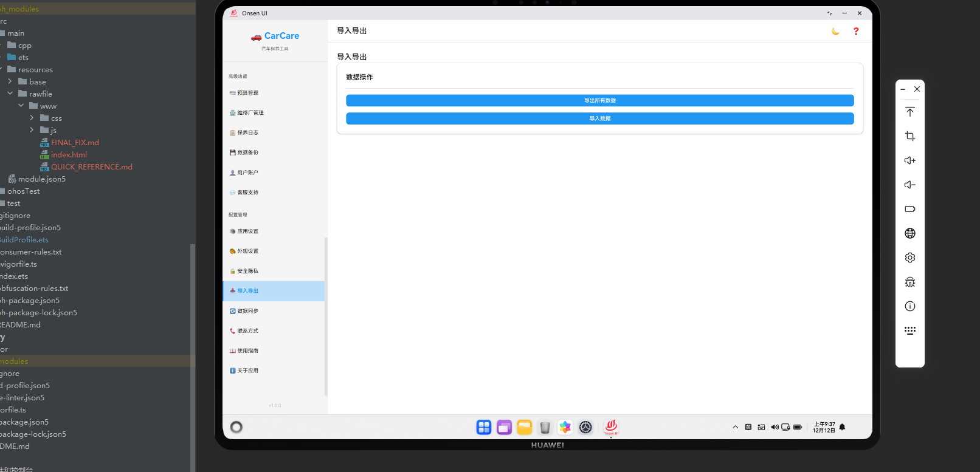Viewport: 980px width, 472px height.
Task: Open 联系方式 sidebar item
Action: coord(274,331)
